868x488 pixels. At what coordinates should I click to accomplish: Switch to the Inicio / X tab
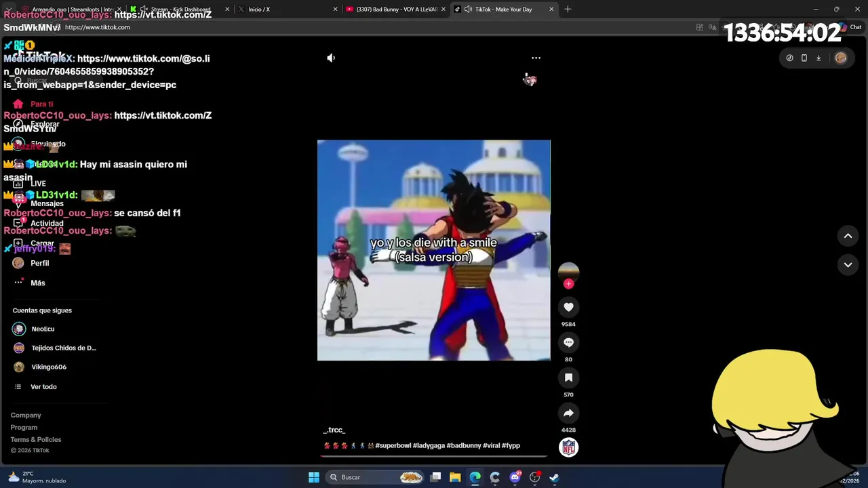pyautogui.click(x=285, y=9)
